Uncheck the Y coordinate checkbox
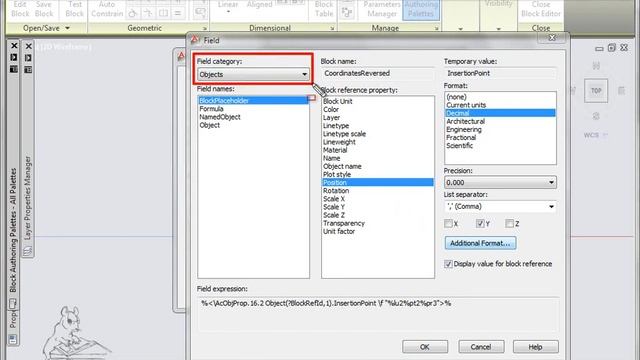This screenshot has height=360, width=640. (480, 223)
